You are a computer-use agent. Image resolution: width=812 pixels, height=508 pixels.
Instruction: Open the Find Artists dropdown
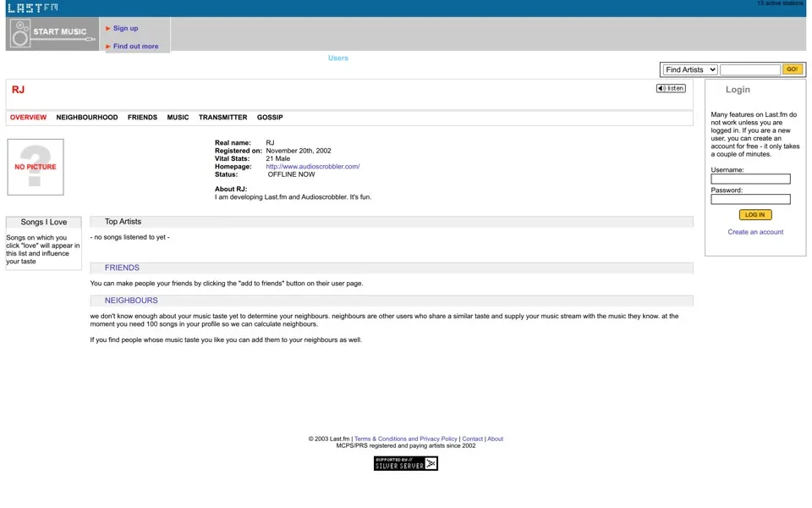(x=690, y=69)
